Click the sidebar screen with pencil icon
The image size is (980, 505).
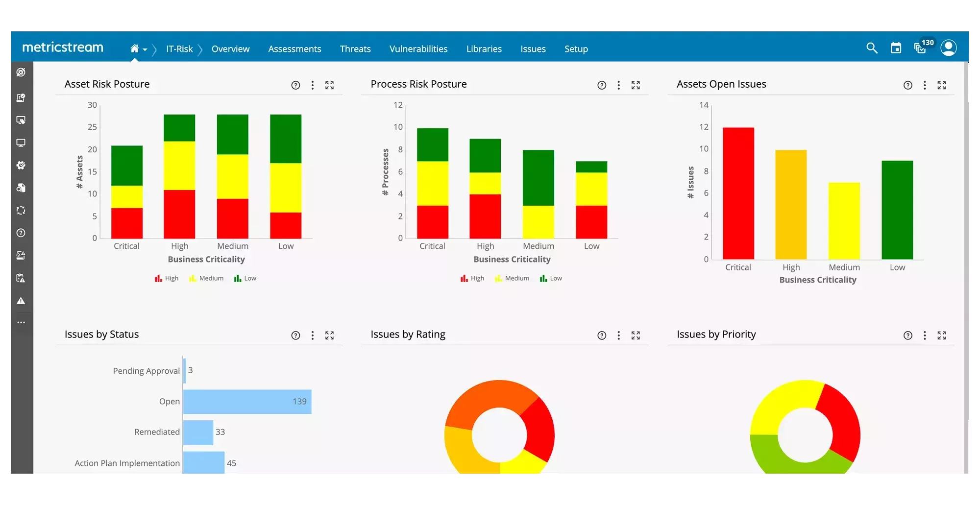click(21, 120)
